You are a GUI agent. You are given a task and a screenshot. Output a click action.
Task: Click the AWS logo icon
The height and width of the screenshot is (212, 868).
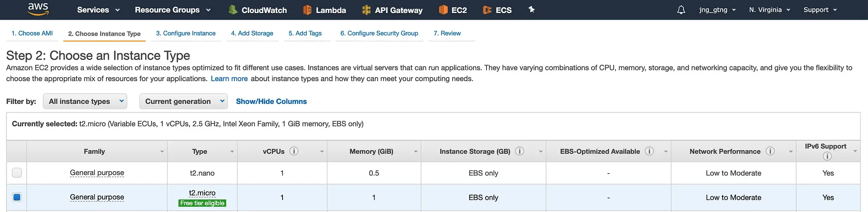click(38, 9)
